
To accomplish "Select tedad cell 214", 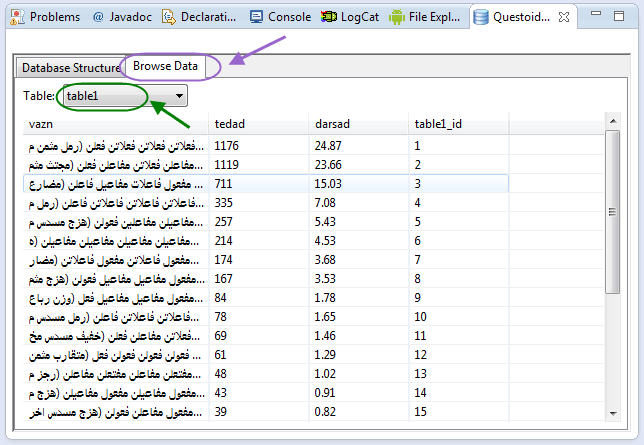I will 259,241.
